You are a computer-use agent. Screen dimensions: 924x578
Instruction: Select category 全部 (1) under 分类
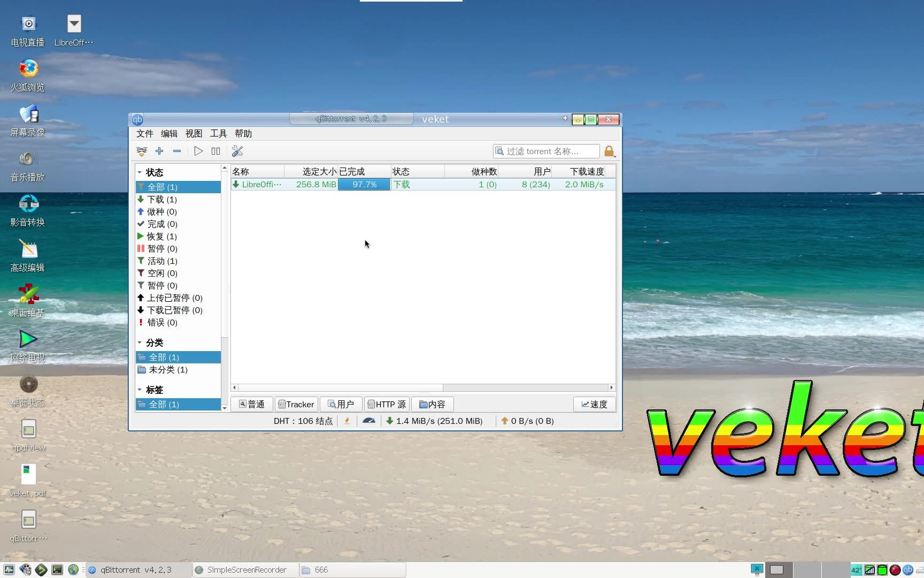[178, 357]
